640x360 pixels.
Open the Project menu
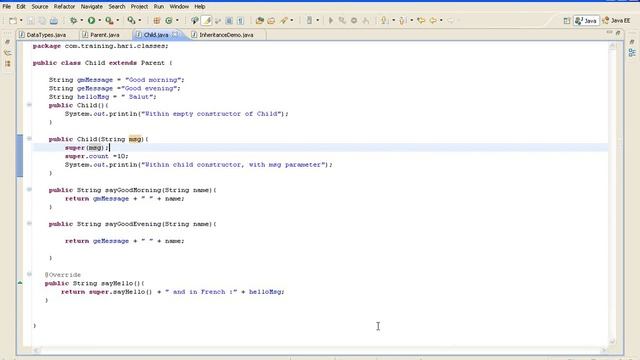139,7
